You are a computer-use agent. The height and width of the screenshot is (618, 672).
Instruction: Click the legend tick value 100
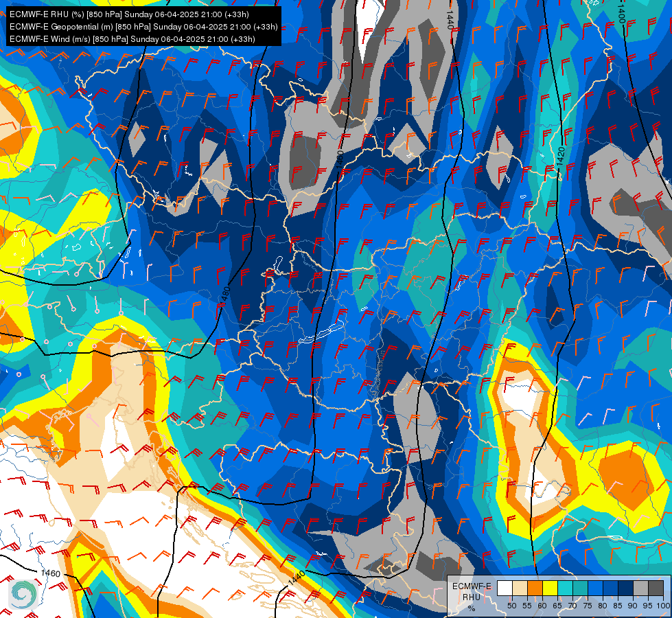663,606
